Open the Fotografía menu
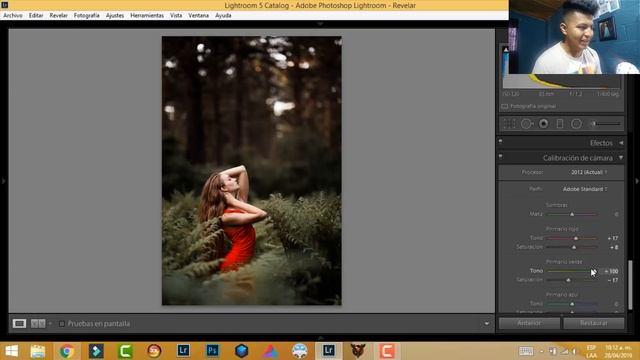640x360 pixels. click(87, 16)
